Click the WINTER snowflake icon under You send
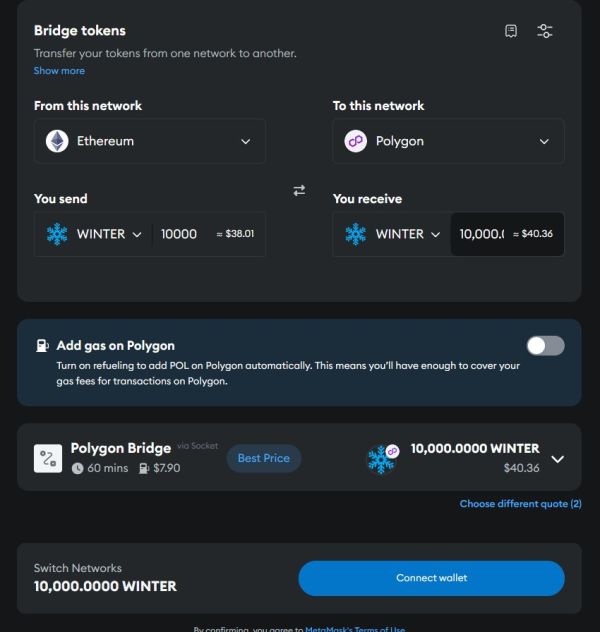The image size is (600, 632). (57, 234)
